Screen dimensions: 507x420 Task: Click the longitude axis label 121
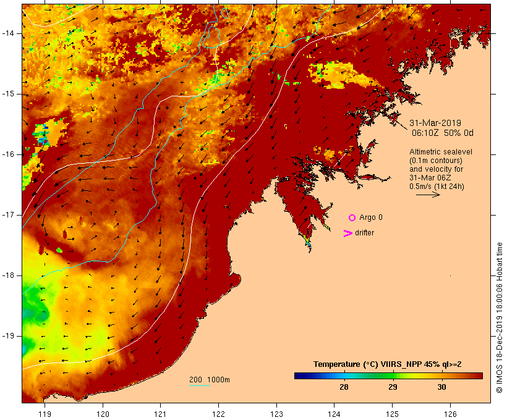point(160,414)
